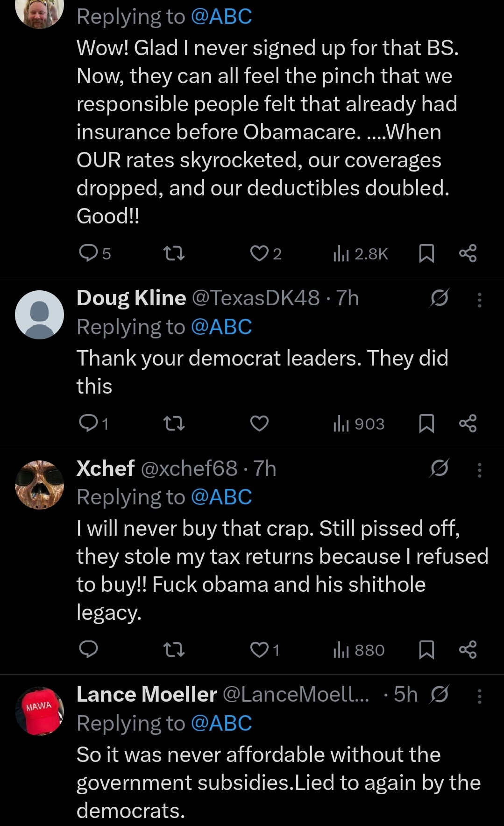
Task: Open more options on Lance Moeller's reply
Action: click(x=479, y=696)
